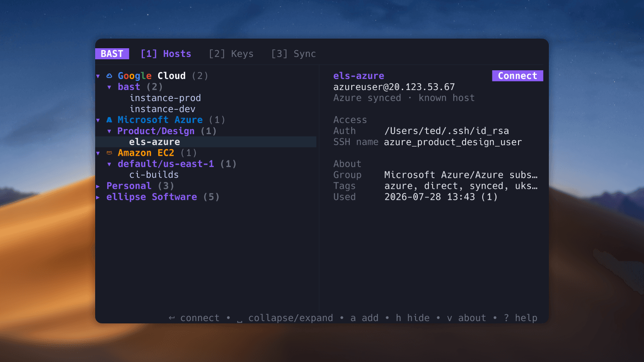Expand the ellipse Software group
Screen dimensions: 644x362
pos(98,197)
